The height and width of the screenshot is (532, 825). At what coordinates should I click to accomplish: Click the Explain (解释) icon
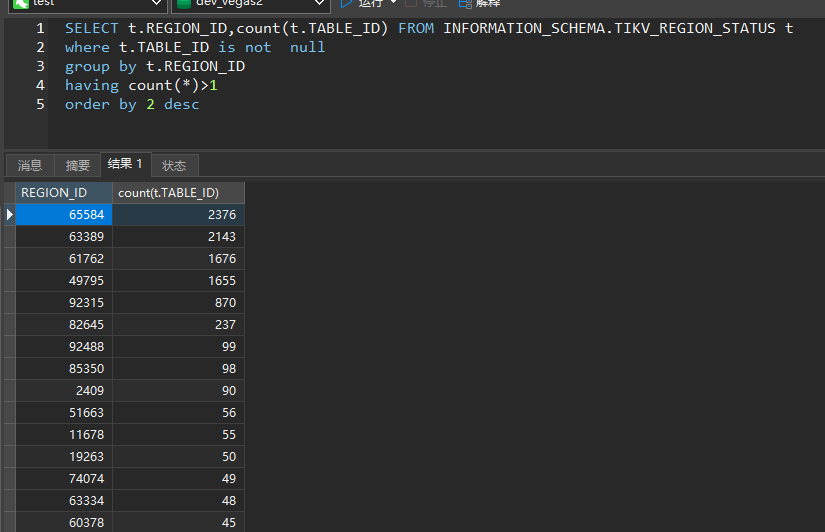point(465,3)
